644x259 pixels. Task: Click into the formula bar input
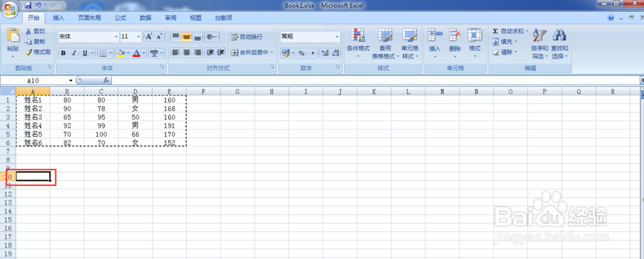pyautogui.click(x=375, y=80)
